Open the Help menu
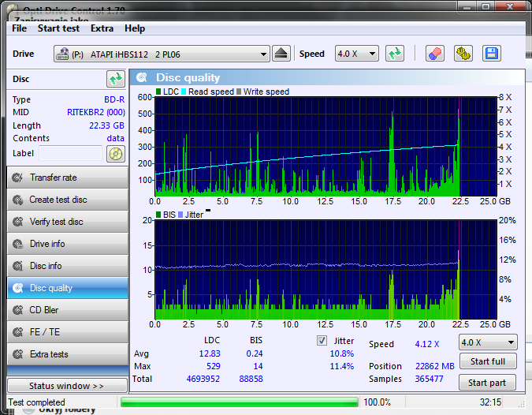 [135, 28]
